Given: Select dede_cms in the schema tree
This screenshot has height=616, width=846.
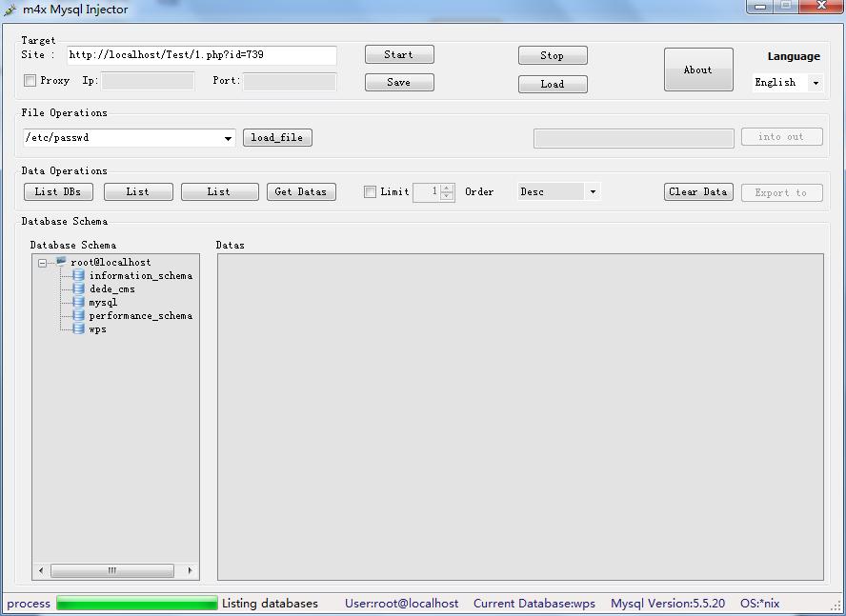Looking at the screenshot, I should click(x=112, y=289).
